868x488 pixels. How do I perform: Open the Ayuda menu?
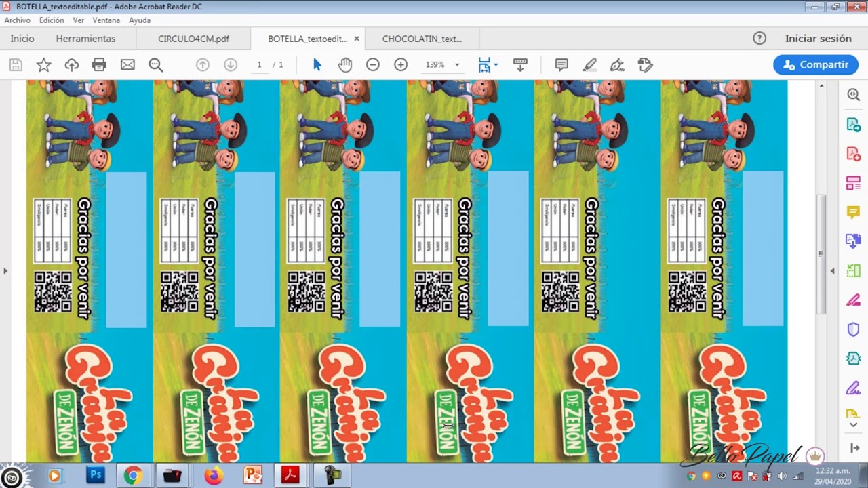coord(140,20)
